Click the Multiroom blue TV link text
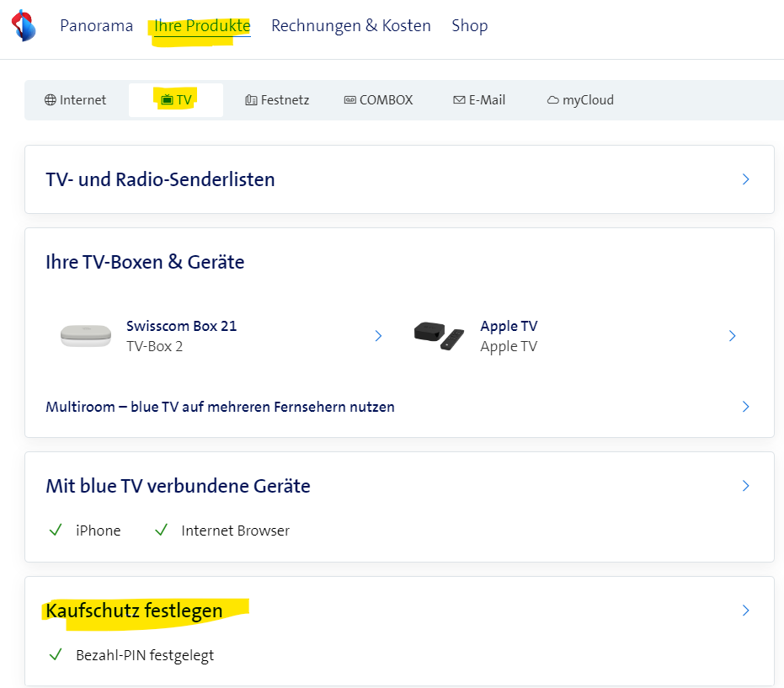 (x=220, y=407)
